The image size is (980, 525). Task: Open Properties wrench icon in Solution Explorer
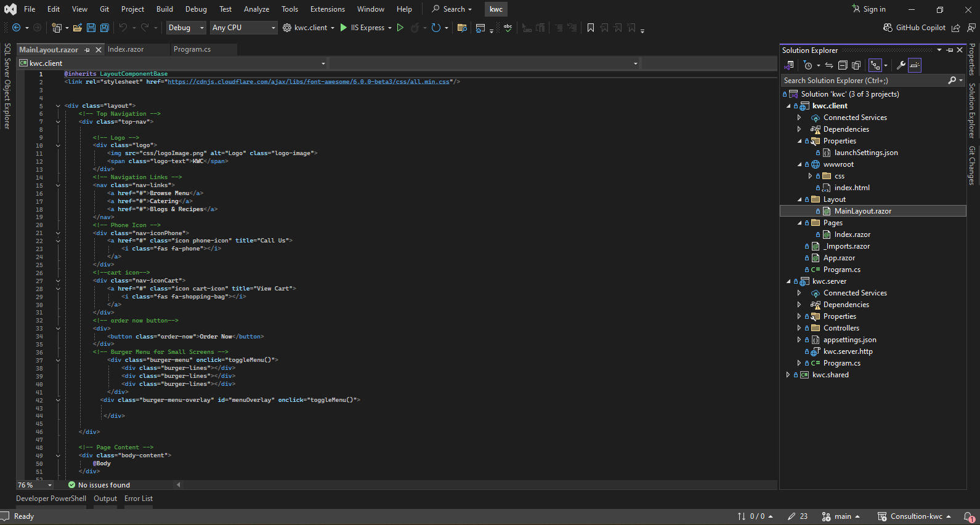pyautogui.click(x=901, y=65)
